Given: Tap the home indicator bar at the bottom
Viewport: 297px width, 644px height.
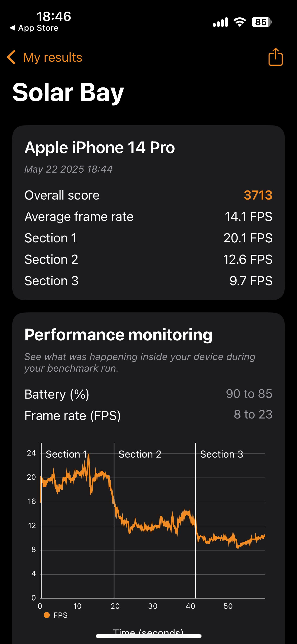Looking at the screenshot, I should 148,636.
